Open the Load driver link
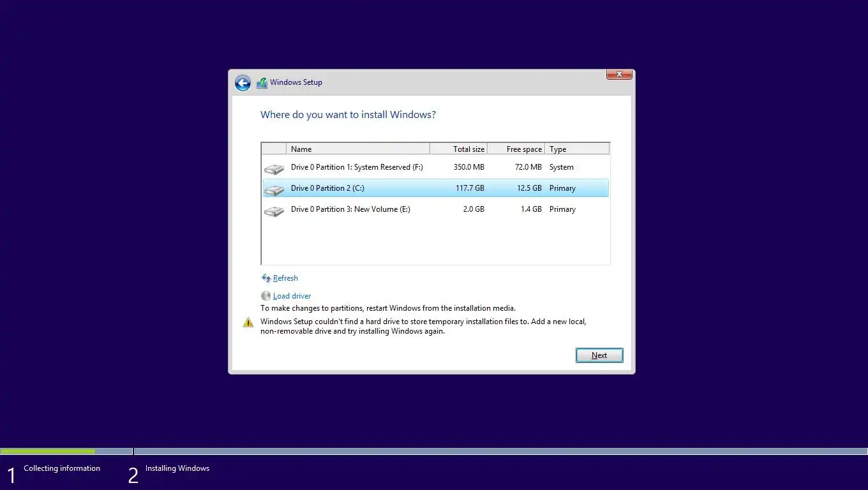Viewport: 868px width, 490px height. (292, 296)
